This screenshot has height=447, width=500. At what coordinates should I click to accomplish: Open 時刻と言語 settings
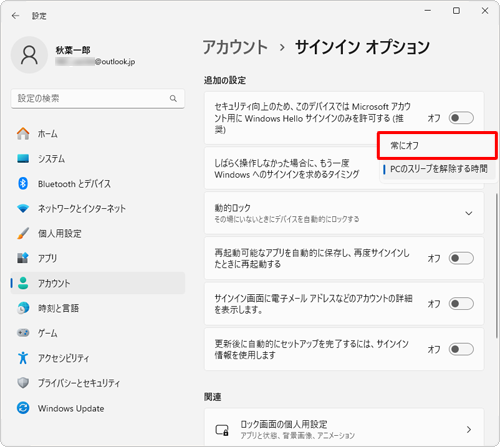[98, 308]
